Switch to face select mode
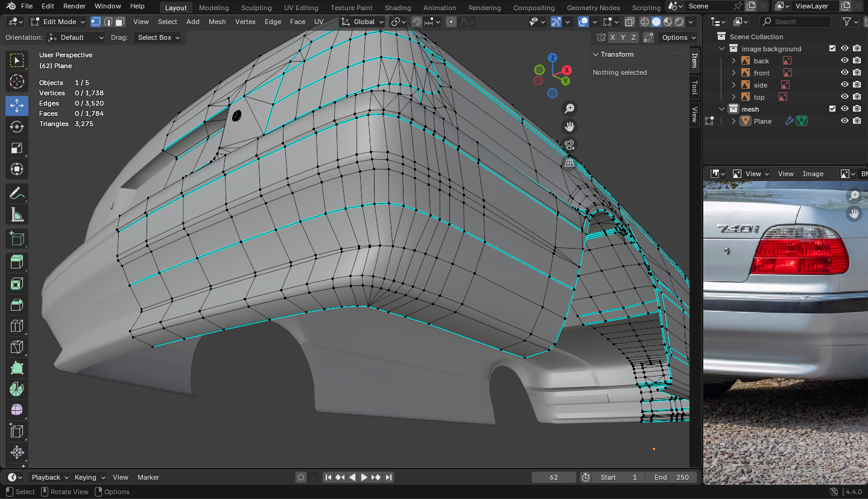 120,22
